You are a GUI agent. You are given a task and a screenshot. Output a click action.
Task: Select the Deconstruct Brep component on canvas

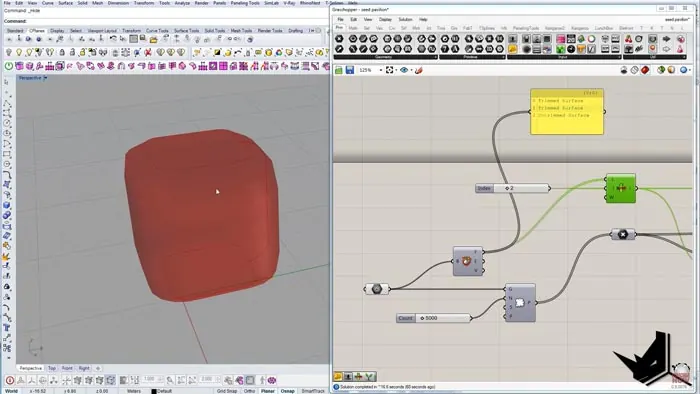click(x=468, y=261)
